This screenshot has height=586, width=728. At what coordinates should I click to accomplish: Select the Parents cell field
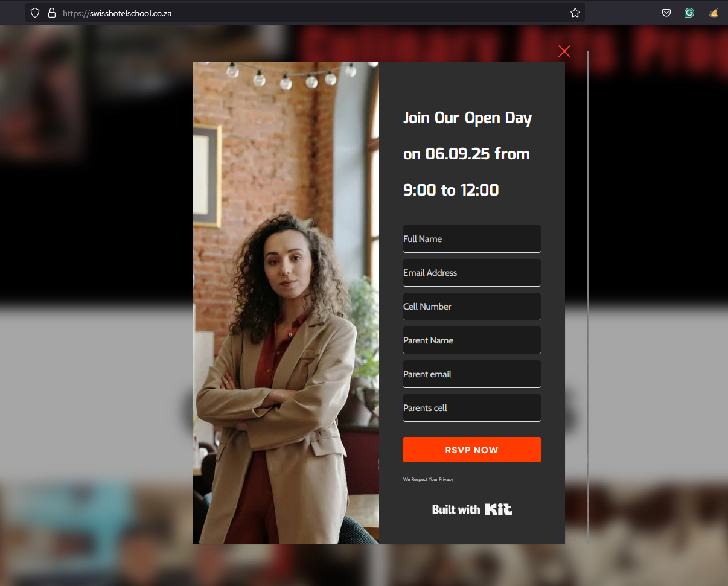click(472, 408)
